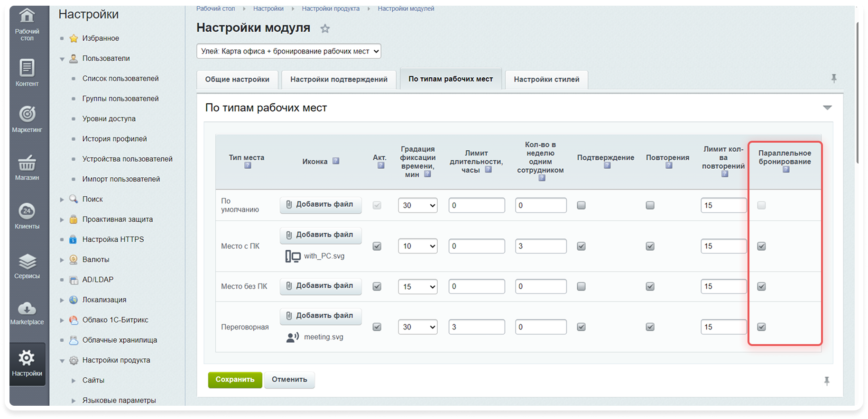Click the pin icon near the Отменить button

click(x=827, y=381)
